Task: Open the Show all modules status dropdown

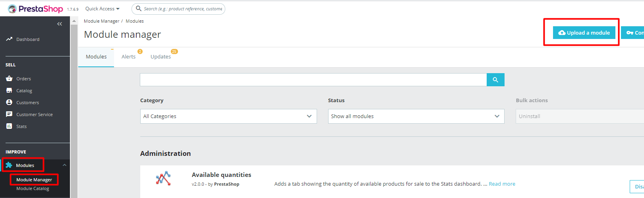Action: [416, 116]
